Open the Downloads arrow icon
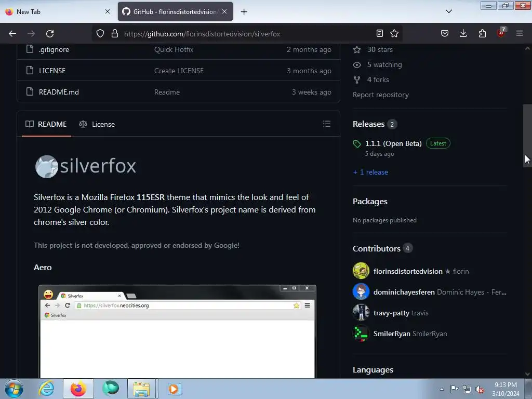This screenshot has width=532, height=399. pyautogui.click(x=463, y=33)
